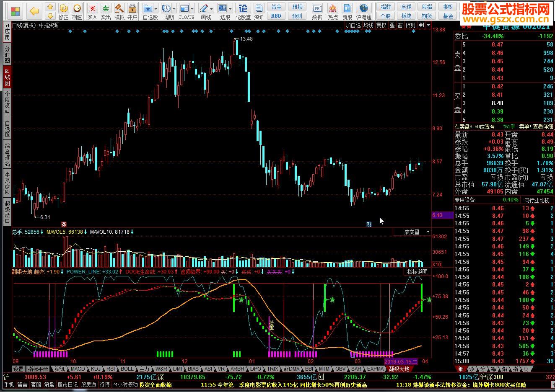Select the BOLL indicator tab

127,369
